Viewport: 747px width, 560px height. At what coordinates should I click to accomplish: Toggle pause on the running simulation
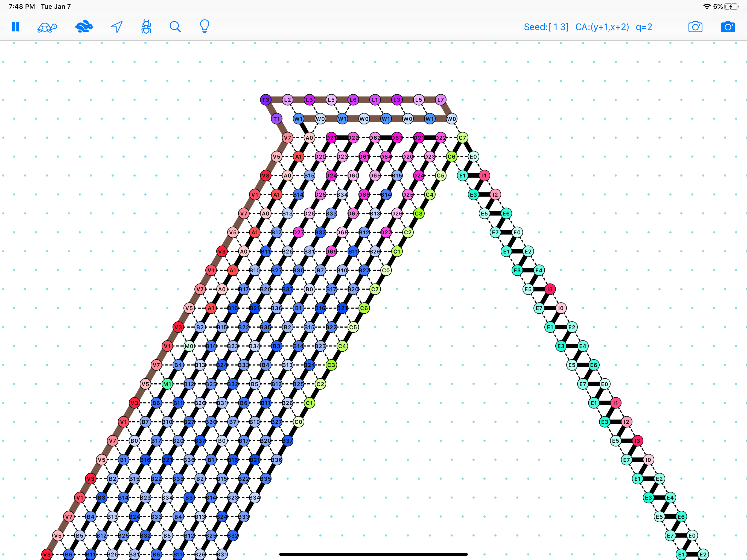(16, 27)
